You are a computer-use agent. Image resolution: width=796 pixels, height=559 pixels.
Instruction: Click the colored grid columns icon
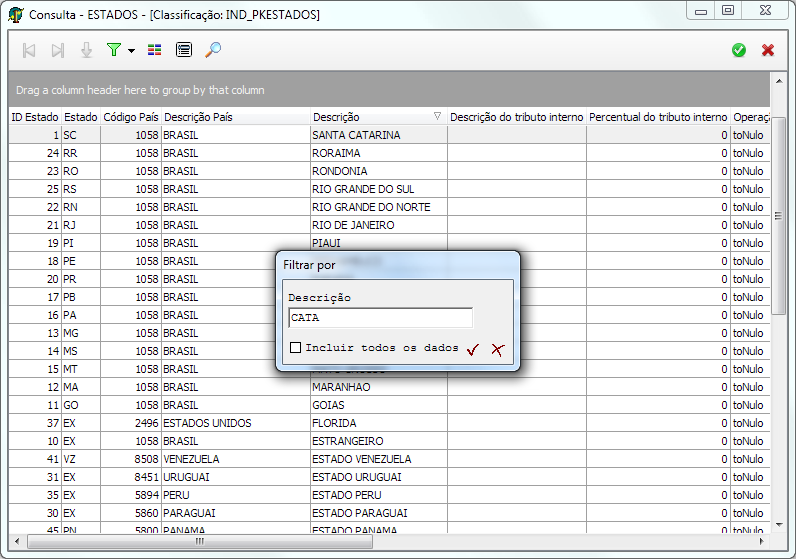pos(154,50)
